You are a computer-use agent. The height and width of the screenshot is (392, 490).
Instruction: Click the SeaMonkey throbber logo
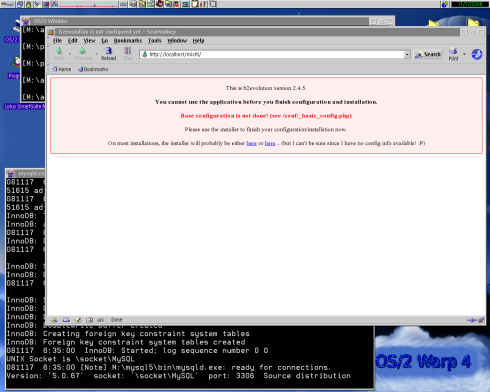point(477,54)
